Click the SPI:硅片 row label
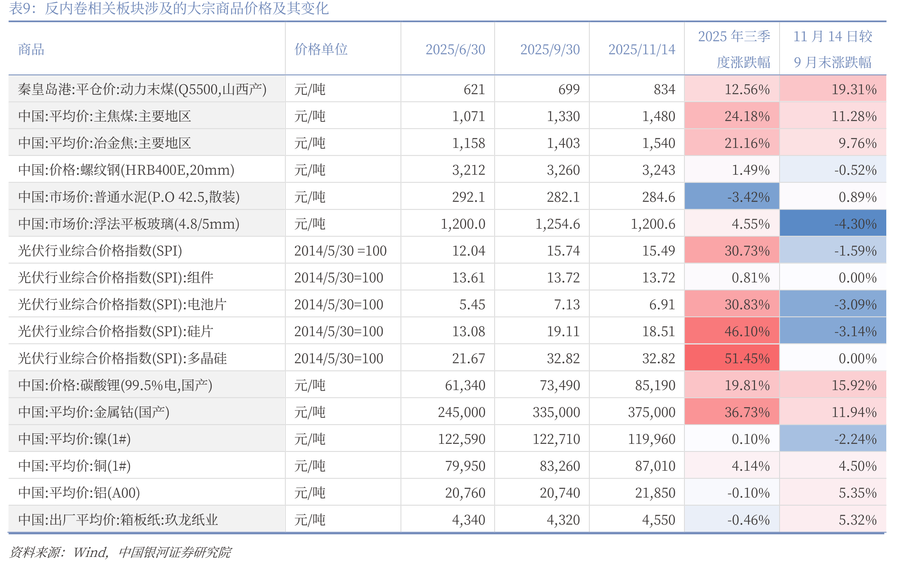Viewport: 924px width, 565px height. [x=116, y=331]
